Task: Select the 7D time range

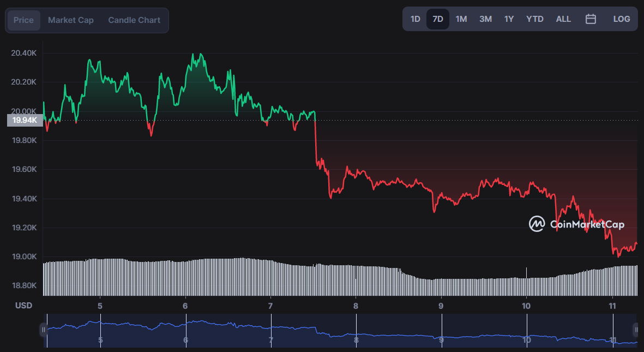Action: pyautogui.click(x=438, y=19)
